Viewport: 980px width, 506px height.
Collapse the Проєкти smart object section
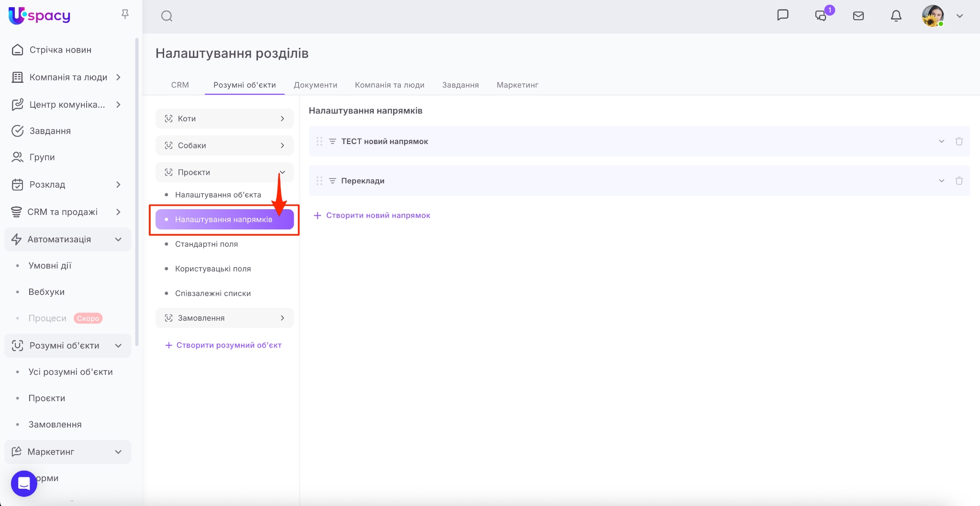point(282,172)
